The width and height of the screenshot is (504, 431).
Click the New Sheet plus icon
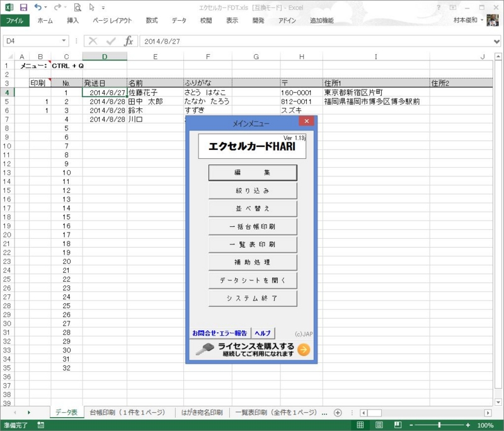coord(338,412)
